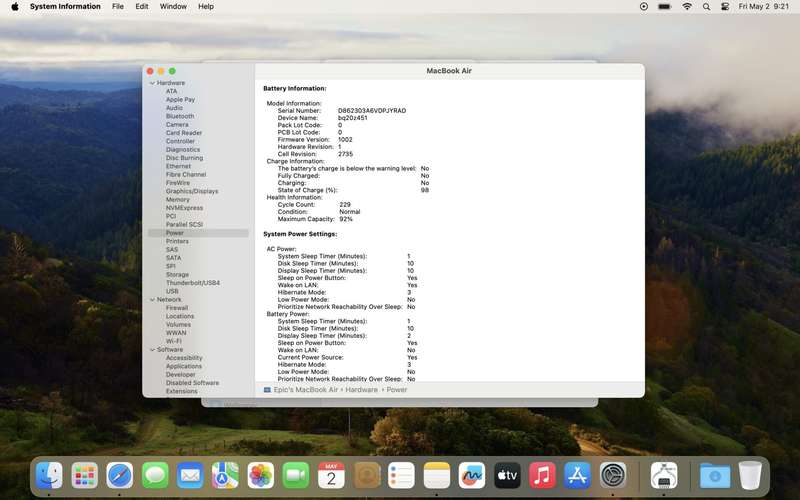Image resolution: width=800 pixels, height=500 pixels.
Task: Open Messages app in Dock
Action: (155, 475)
